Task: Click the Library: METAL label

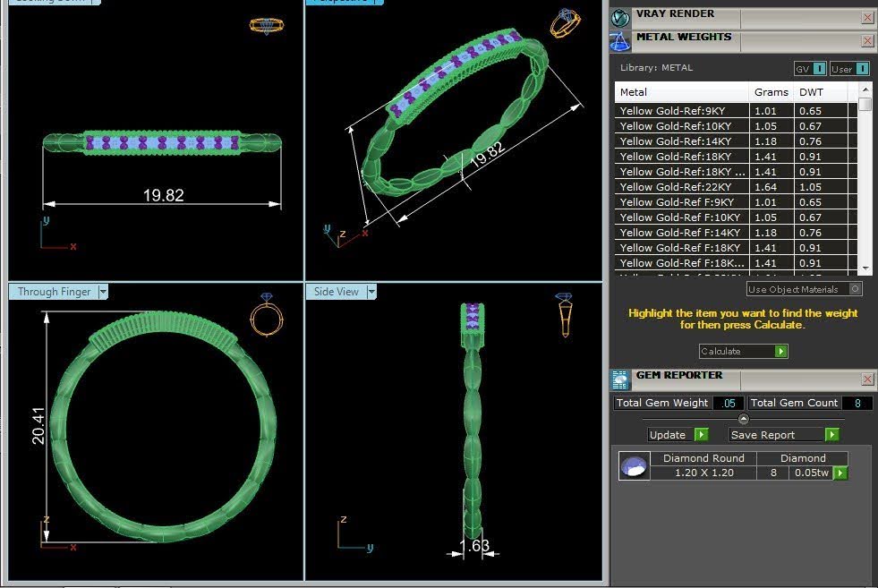Action: coord(656,68)
